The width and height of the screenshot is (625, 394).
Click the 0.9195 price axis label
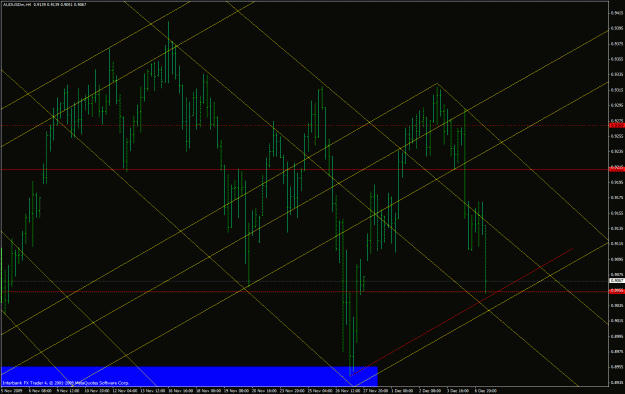click(x=617, y=182)
